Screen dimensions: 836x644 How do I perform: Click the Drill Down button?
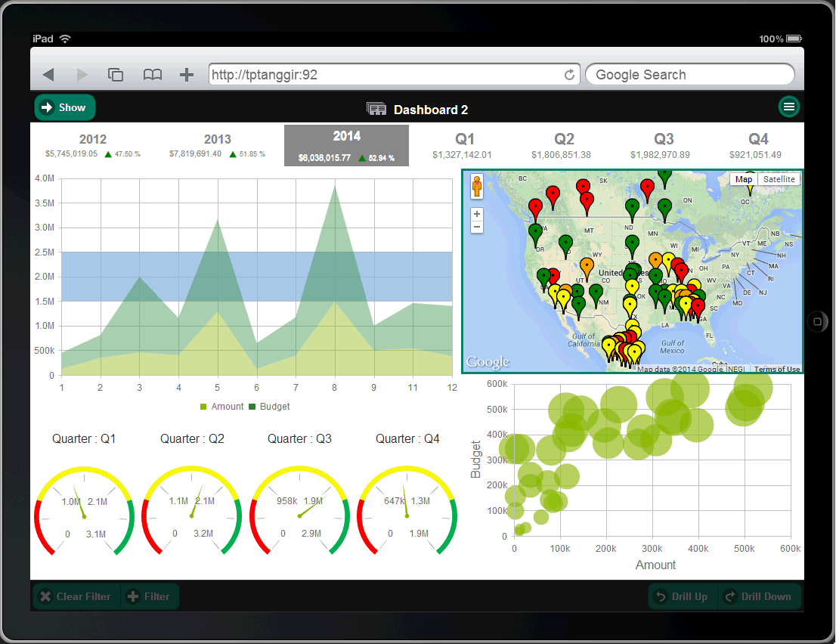click(x=758, y=596)
